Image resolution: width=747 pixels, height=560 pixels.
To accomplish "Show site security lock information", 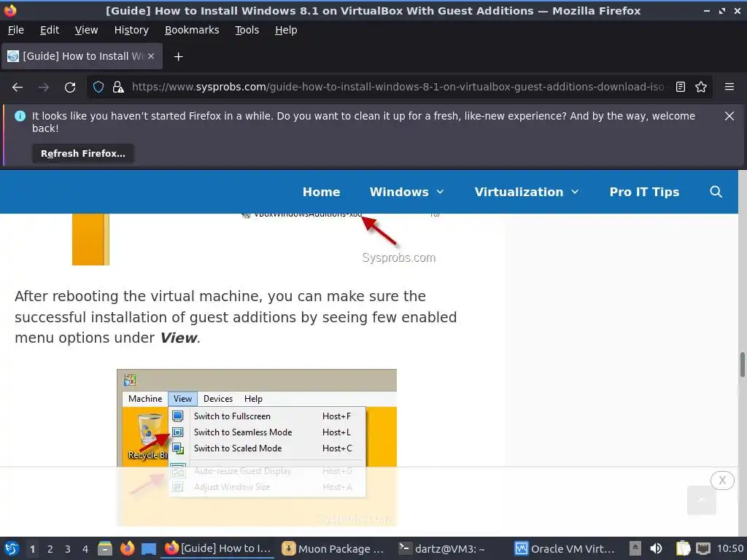I will (117, 87).
